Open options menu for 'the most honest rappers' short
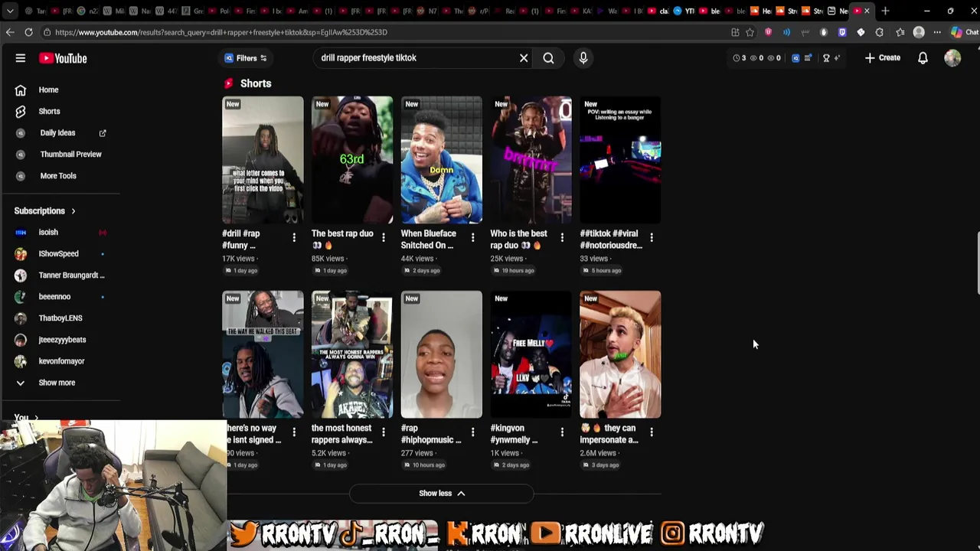Viewport: 980px width, 551px height. (x=384, y=432)
